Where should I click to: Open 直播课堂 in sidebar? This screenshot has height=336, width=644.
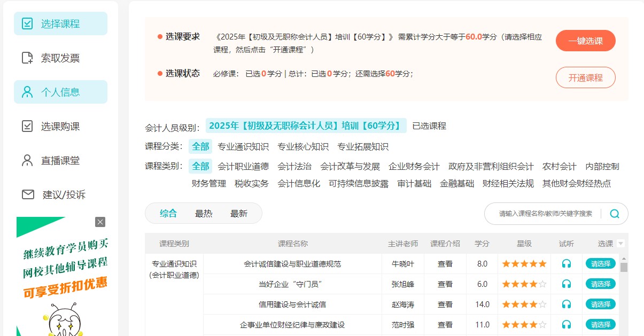click(x=60, y=160)
